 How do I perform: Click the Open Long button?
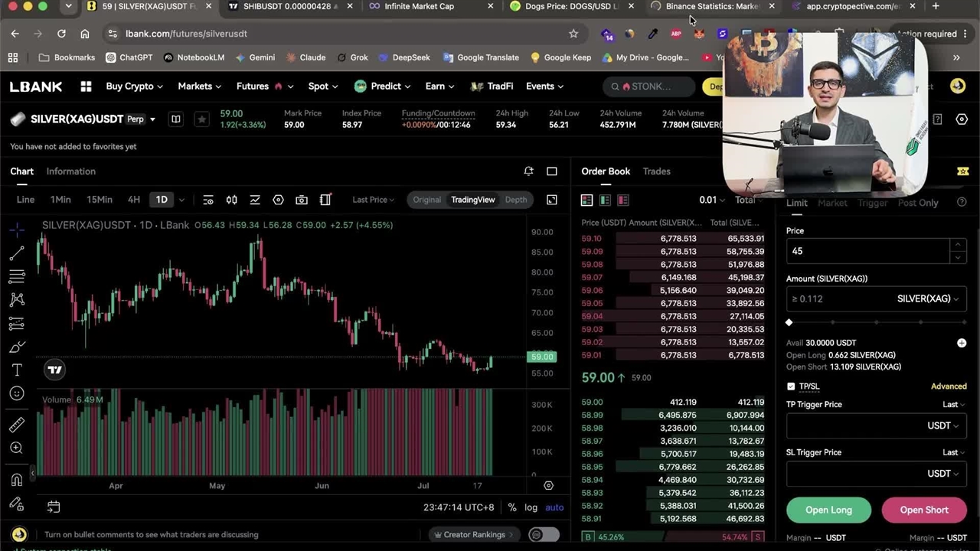[828, 510]
